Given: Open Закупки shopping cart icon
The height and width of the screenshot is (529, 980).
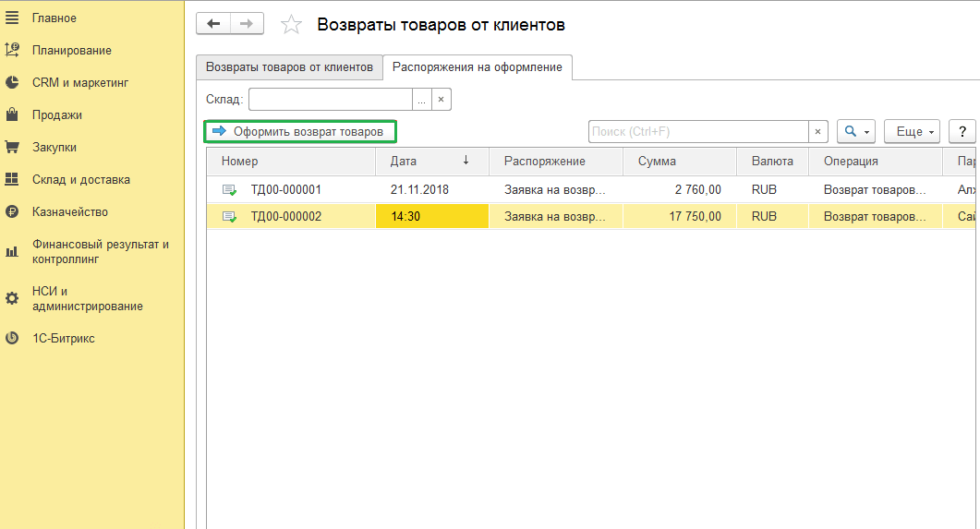Looking at the screenshot, I should (x=12, y=148).
